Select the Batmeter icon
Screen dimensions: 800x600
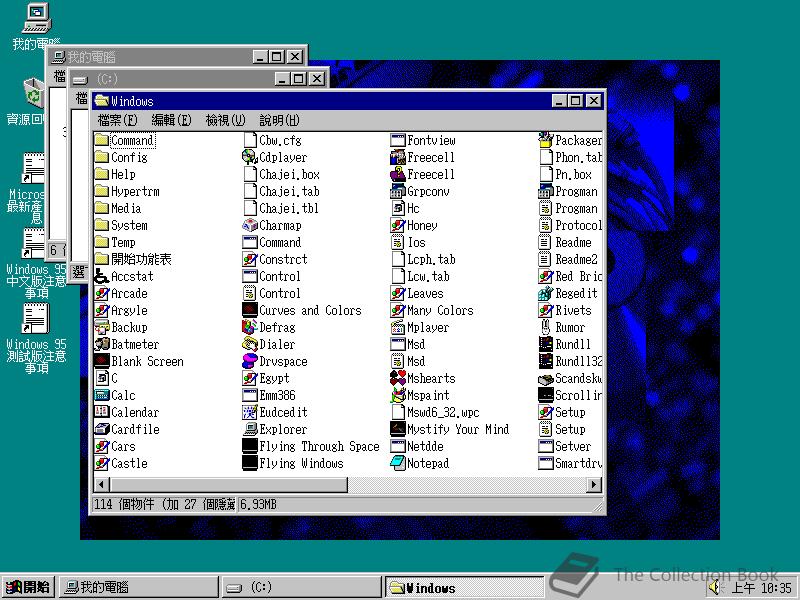(102, 344)
